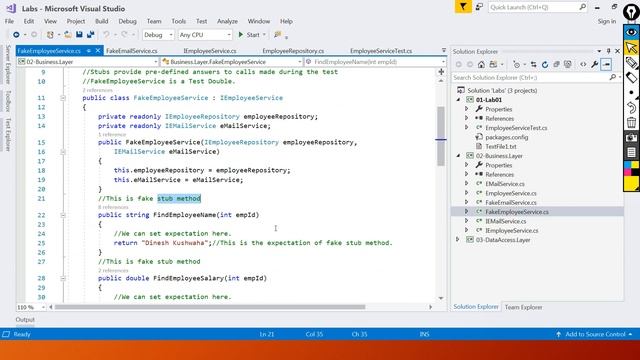640x360 pixels.
Task: Open the Test Explorer side tab
Action: 8,135
